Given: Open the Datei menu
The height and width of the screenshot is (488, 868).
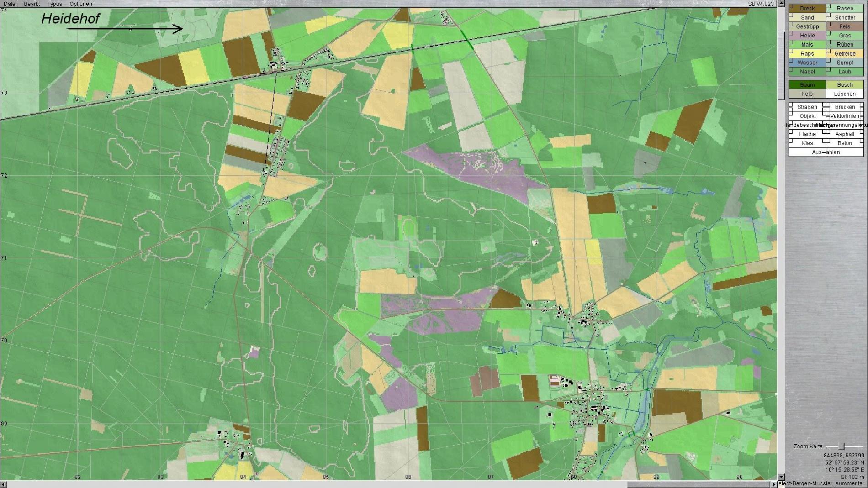Looking at the screenshot, I should tap(10, 4).
